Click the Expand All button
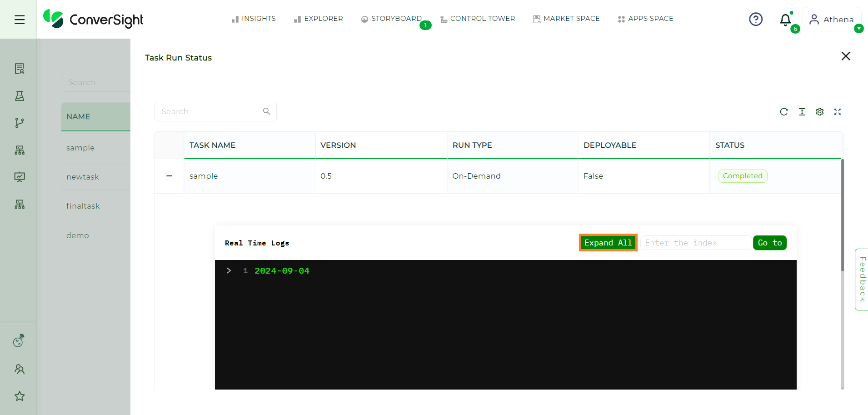Image resolution: width=868 pixels, height=415 pixels. pyautogui.click(x=608, y=243)
